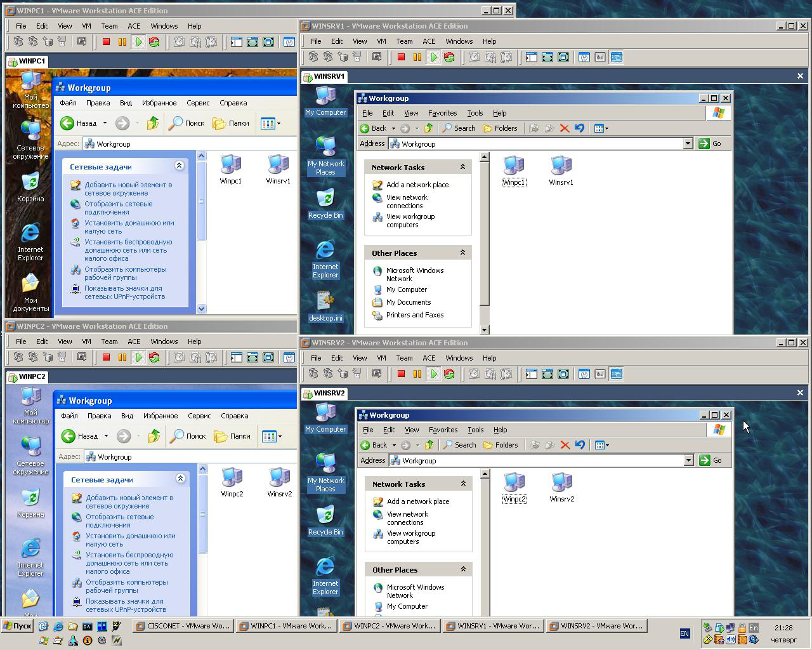Click the CISCONET VMware taskbar button
Viewport: 812px width, 650px height.
click(x=183, y=626)
